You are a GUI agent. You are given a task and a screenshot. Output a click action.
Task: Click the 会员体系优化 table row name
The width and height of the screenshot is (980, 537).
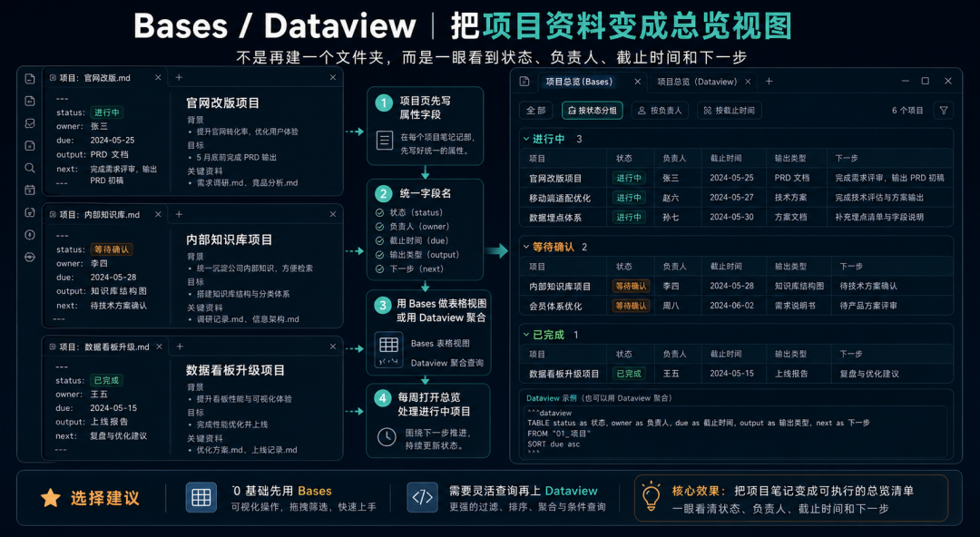555,306
